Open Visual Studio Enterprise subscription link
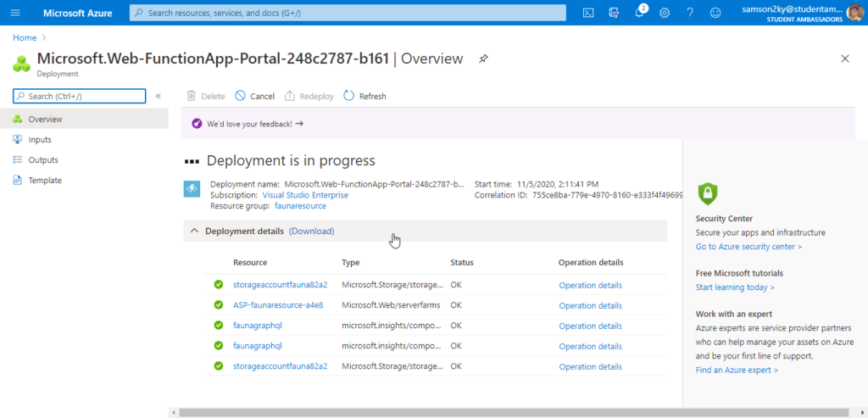 tap(305, 195)
